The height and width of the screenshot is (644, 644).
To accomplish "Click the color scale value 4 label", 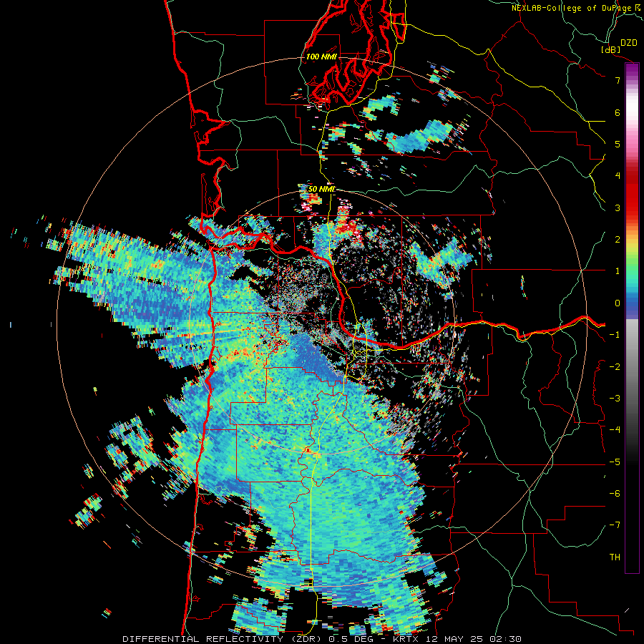I will [618, 176].
